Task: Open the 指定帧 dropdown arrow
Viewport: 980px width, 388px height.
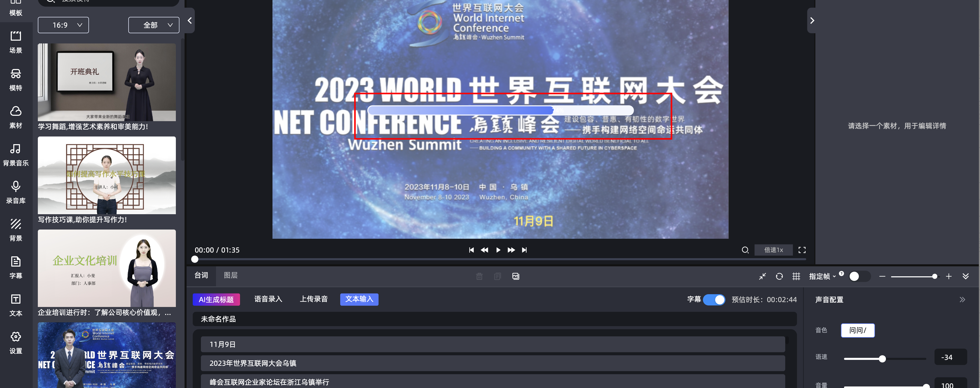Action: pyautogui.click(x=834, y=277)
